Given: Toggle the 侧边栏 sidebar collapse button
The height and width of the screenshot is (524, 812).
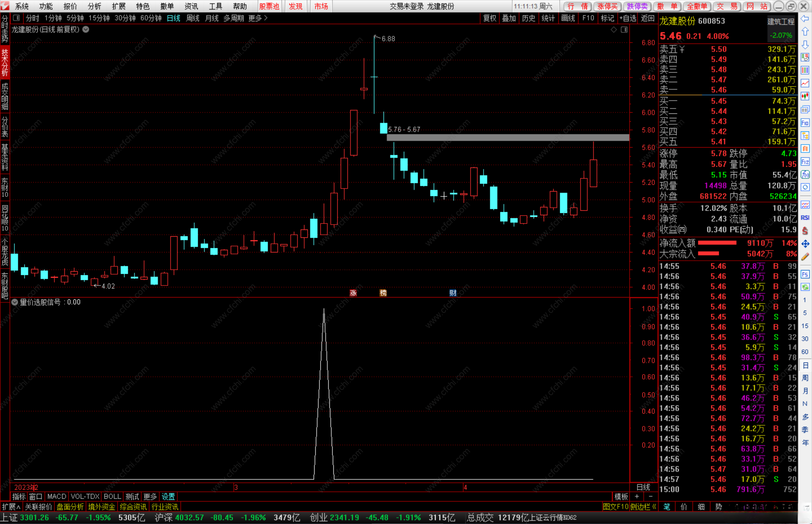Looking at the screenshot, I should (x=643, y=507).
